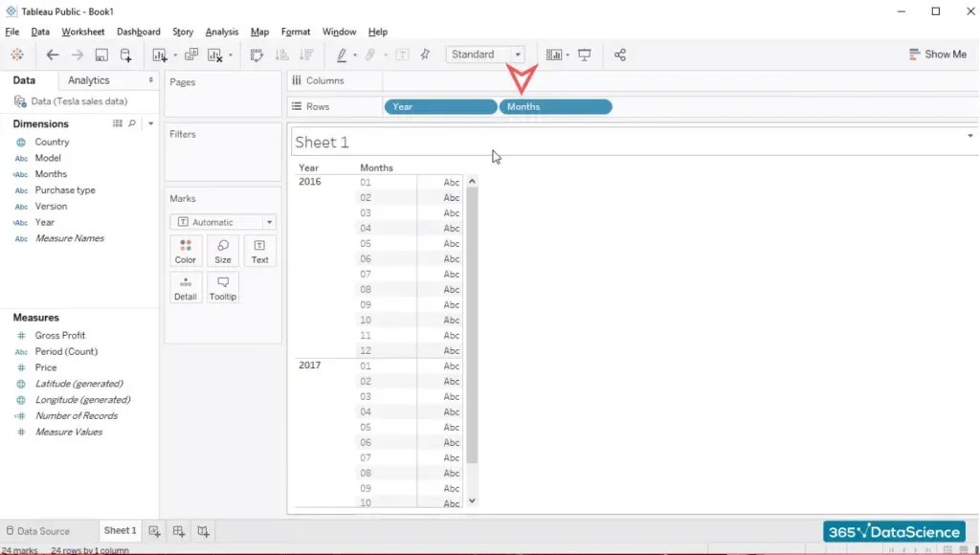The image size is (980, 555).
Task: Click the Size mark button
Action: click(x=222, y=250)
